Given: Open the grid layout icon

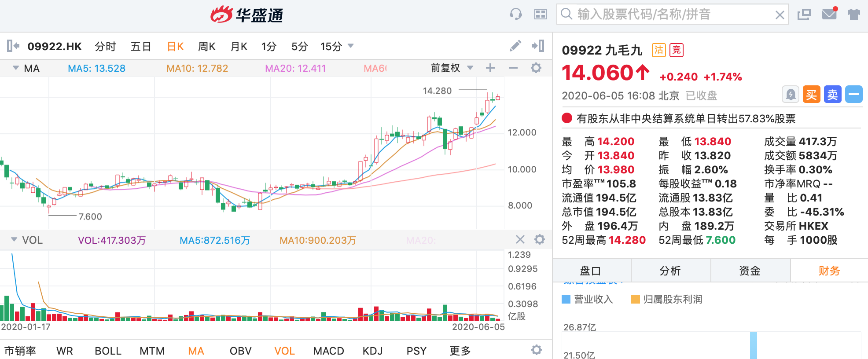Looking at the screenshot, I should pyautogui.click(x=540, y=15).
